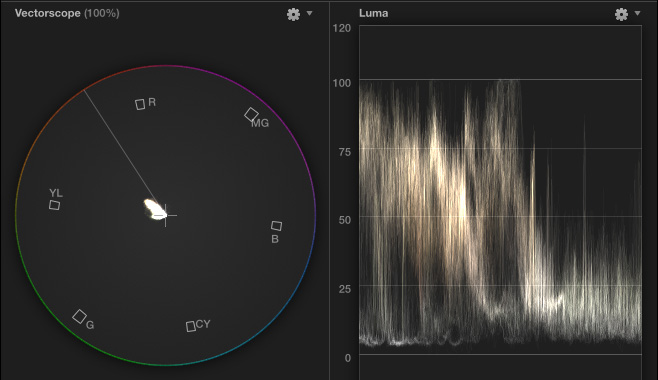Click the G green target box
This screenshot has width=658, height=380.
tap(79, 317)
